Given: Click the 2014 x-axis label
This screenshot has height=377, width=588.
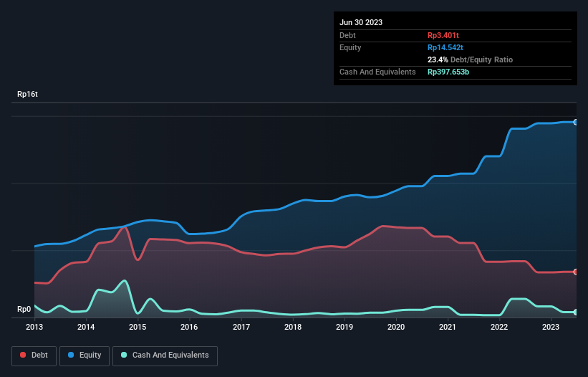Looking at the screenshot, I should (86, 327).
